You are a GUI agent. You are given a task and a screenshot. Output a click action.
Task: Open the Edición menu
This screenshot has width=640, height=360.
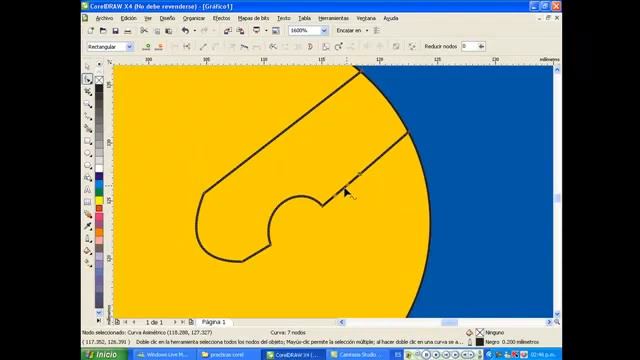click(x=129, y=18)
